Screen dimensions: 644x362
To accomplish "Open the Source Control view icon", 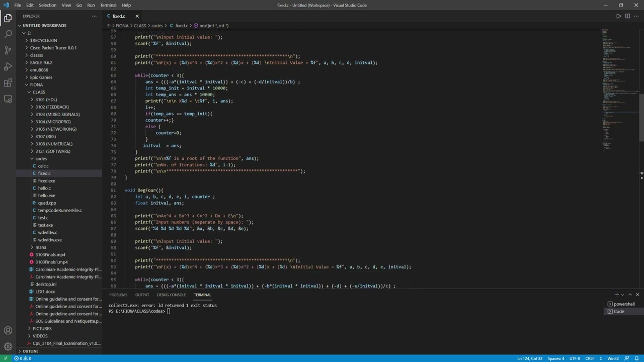I will tap(8, 50).
